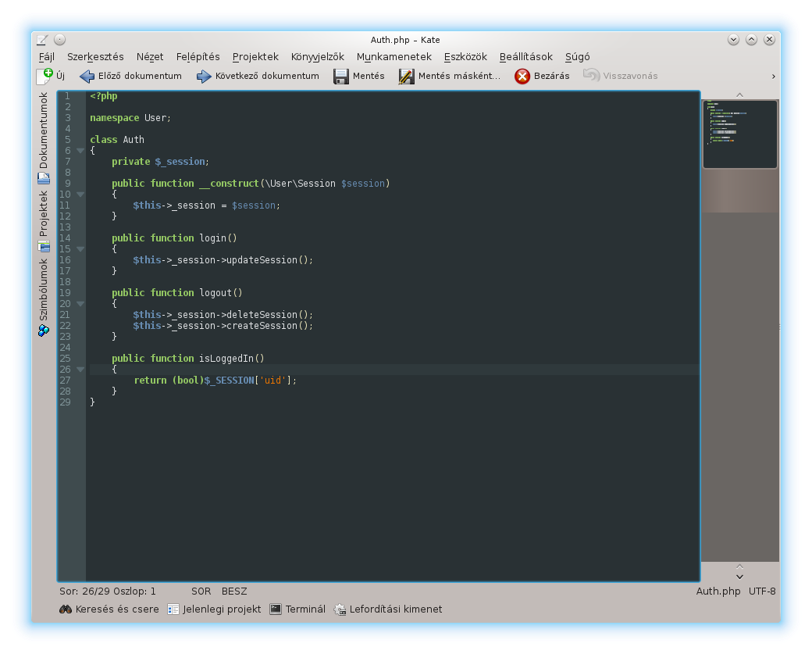
Task: Open the Felépítés menu
Action: [198, 56]
